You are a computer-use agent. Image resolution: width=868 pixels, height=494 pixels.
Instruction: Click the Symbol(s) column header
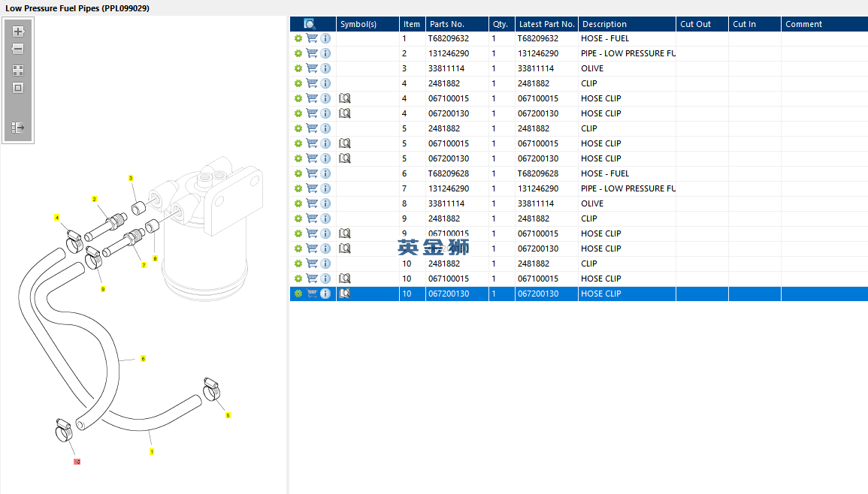pyautogui.click(x=367, y=24)
